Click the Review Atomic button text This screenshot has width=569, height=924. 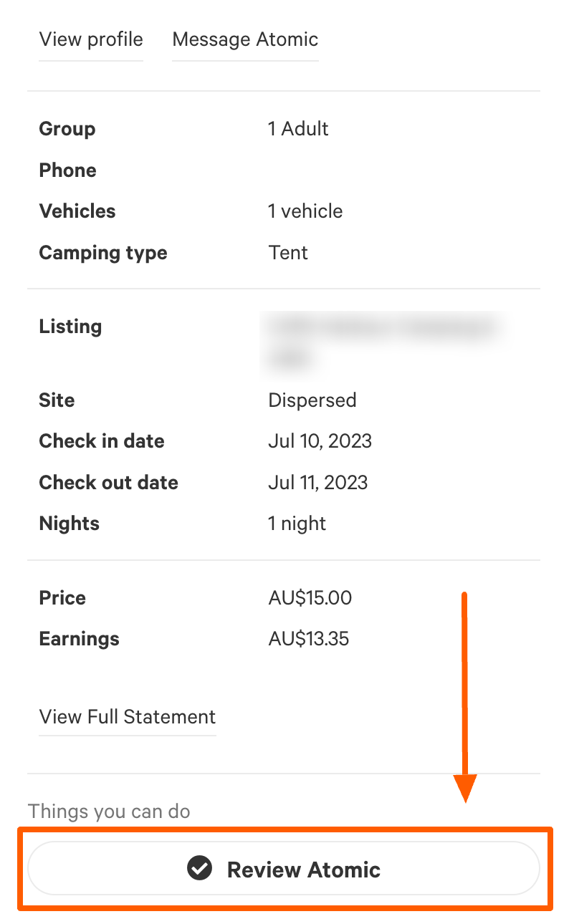pos(304,870)
